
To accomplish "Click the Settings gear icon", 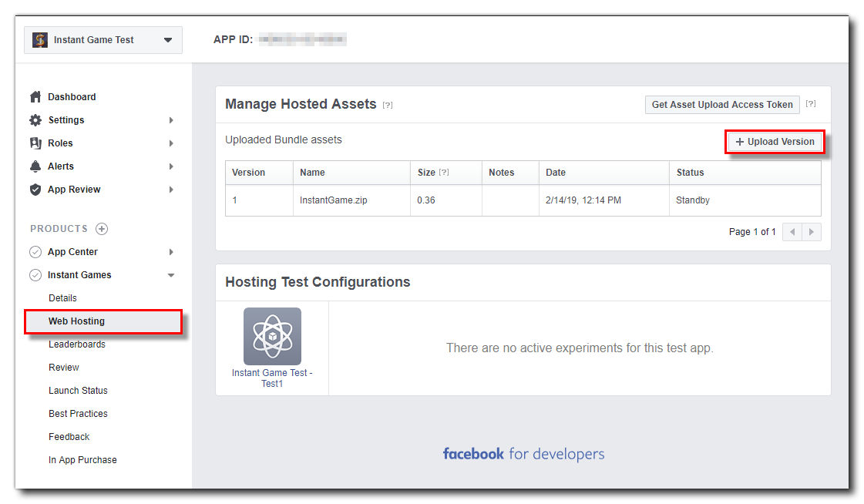I will (35, 120).
